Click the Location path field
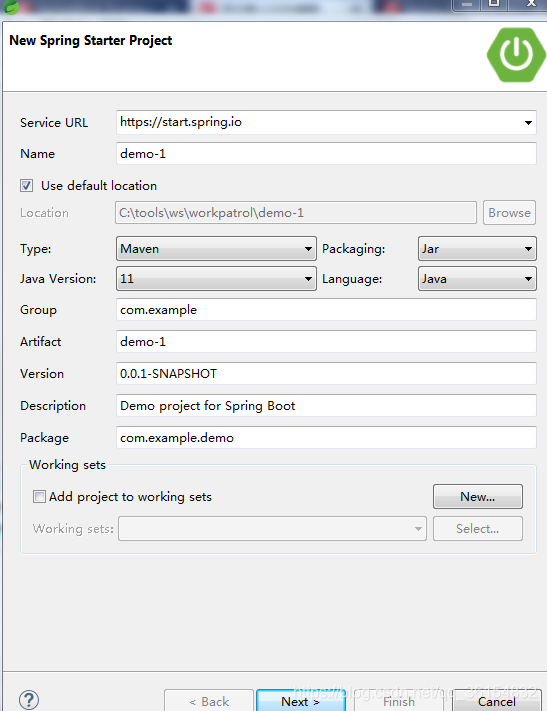Image resolution: width=547 pixels, height=711 pixels. pyautogui.click(x=296, y=213)
